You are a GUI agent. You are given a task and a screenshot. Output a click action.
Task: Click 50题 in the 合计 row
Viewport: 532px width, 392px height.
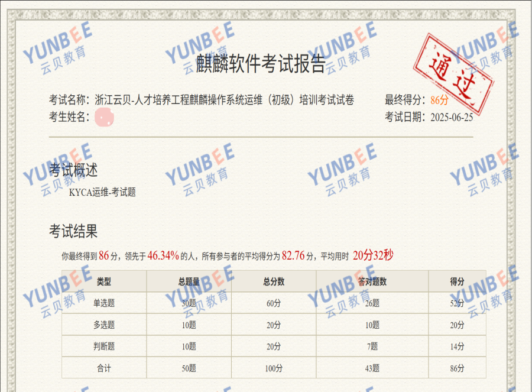coord(189,368)
